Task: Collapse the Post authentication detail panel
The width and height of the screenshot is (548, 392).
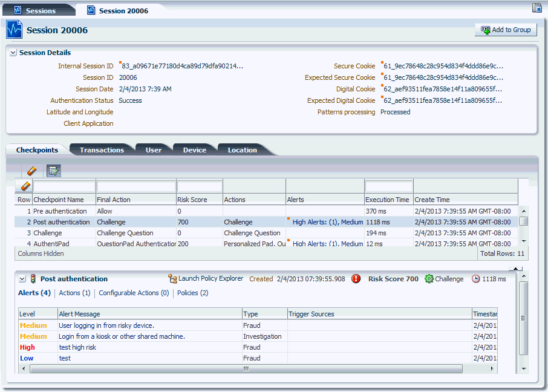Action: point(22,279)
